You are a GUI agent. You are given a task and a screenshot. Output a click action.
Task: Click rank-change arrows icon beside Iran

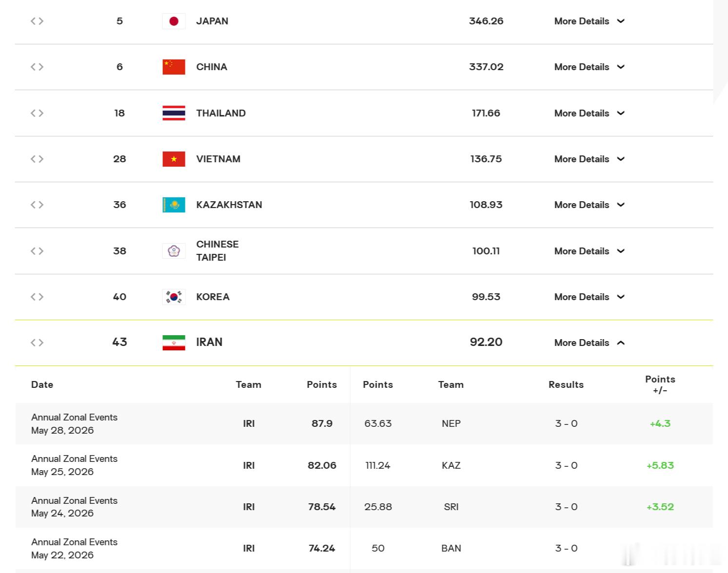(x=37, y=343)
